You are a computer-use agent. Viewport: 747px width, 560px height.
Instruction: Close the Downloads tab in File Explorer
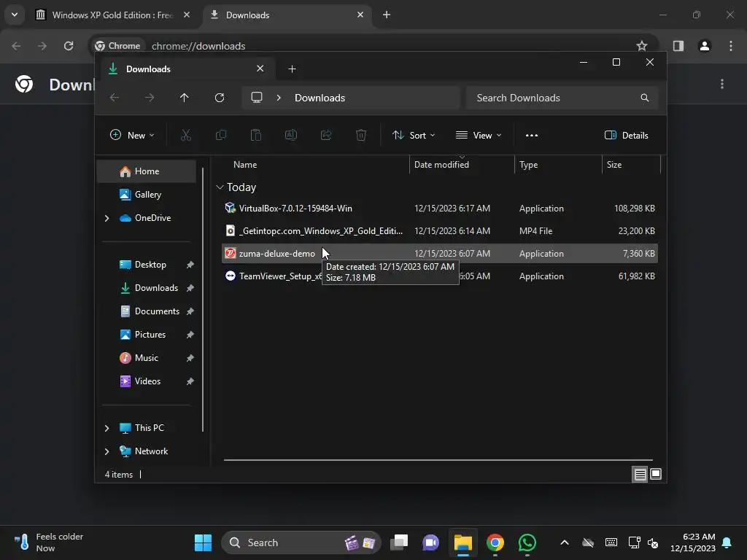[260, 69]
